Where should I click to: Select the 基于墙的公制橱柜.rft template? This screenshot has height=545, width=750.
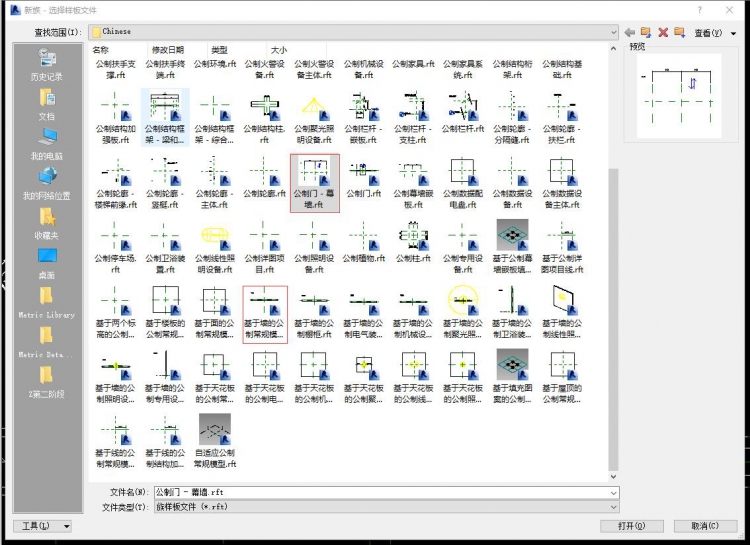(314, 313)
